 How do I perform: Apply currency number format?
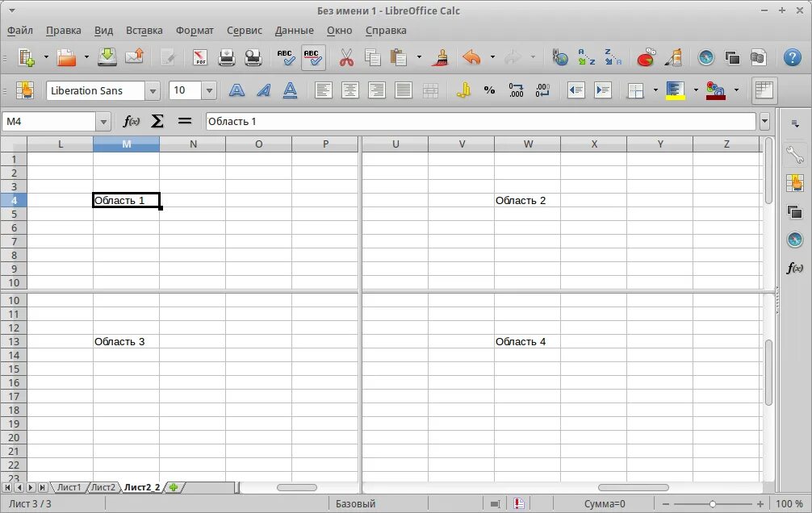click(x=463, y=90)
